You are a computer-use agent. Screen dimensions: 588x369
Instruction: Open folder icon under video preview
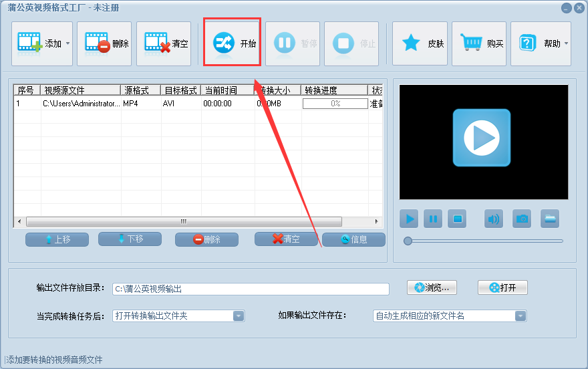click(550, 219)
